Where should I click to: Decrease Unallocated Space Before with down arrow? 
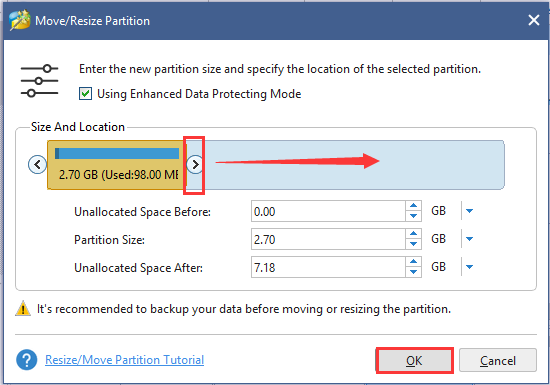click(413, 216)
